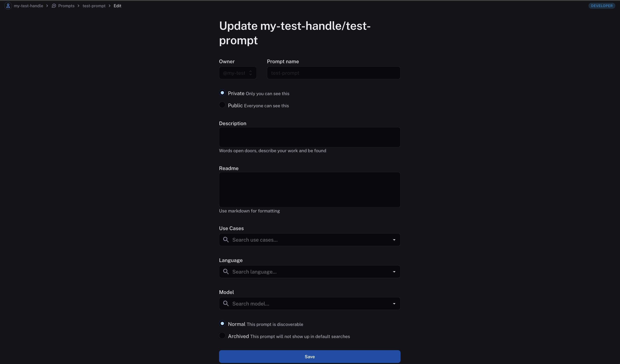
Task: Click into the Readme text area
Action: pyautogui.click(x=310, y=189)
